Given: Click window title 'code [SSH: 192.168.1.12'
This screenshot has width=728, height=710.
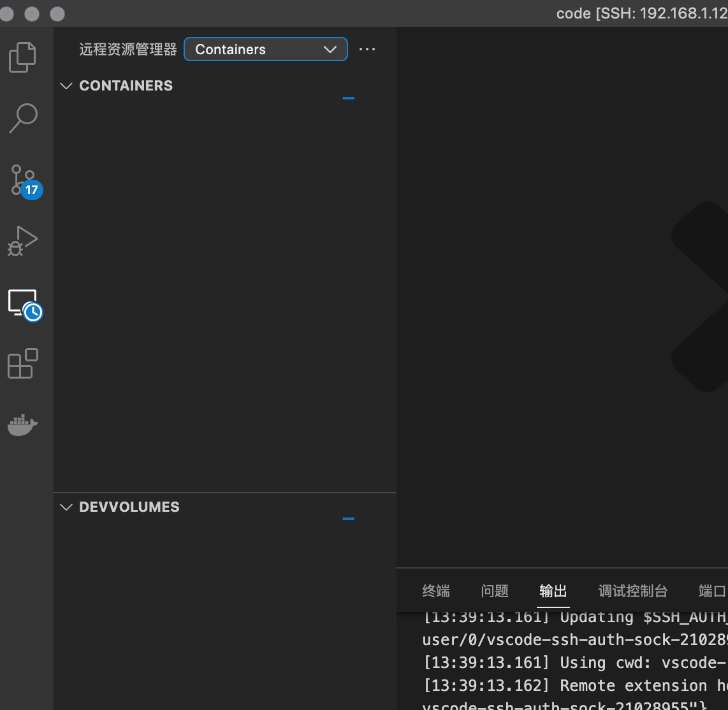Looking at the screenshot, I should tap(642, 13).
